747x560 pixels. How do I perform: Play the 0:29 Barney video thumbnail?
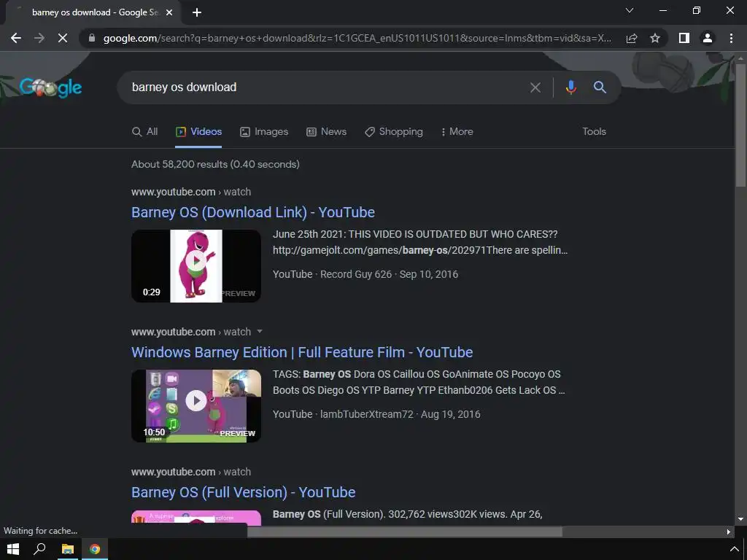196,265
